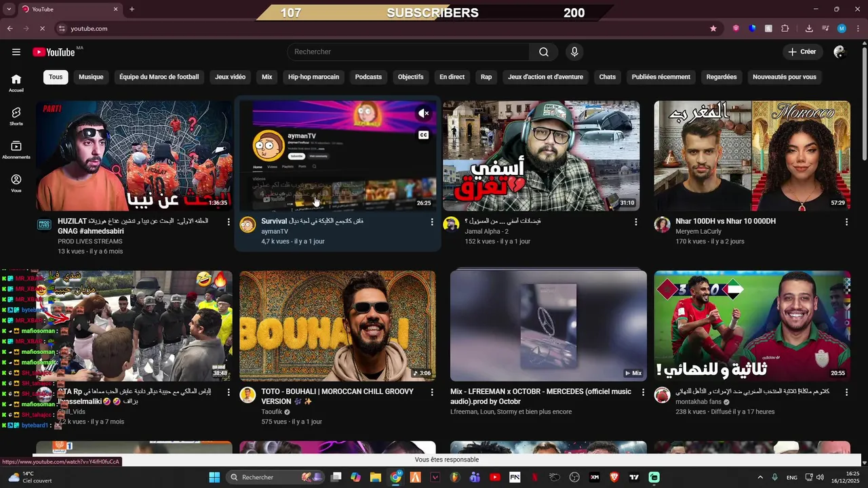Open Windows Start menu
Viewport: 868px width, 488px height.
214,477
